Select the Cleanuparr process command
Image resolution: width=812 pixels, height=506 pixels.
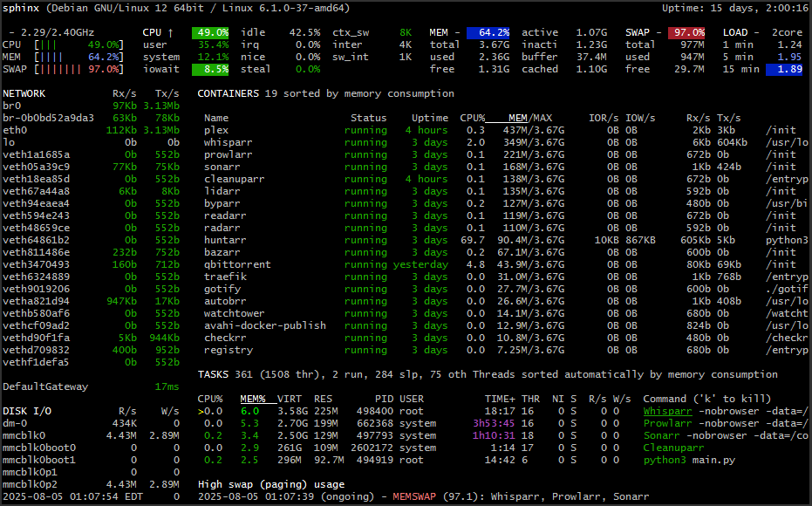[673, 448]
